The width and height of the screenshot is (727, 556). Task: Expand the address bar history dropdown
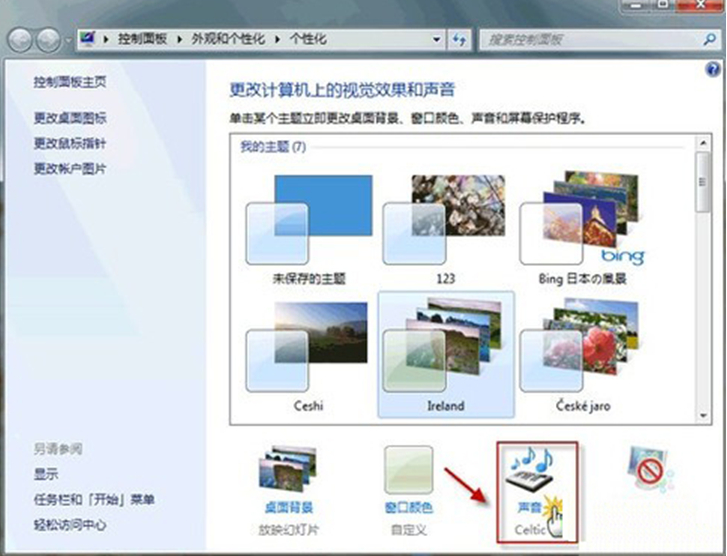pyautogui.click(x=436, y=39)
